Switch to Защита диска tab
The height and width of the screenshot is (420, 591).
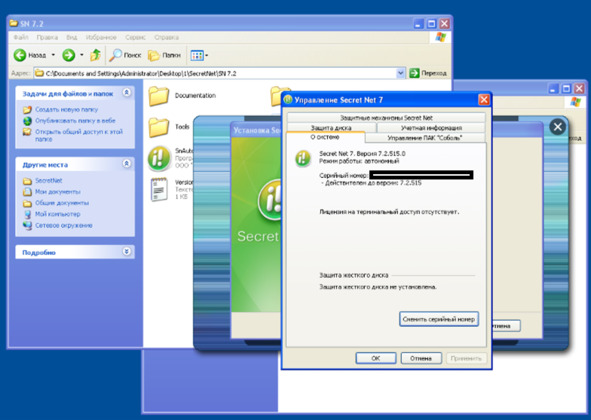pyautogui.click(x=331, y=128)
